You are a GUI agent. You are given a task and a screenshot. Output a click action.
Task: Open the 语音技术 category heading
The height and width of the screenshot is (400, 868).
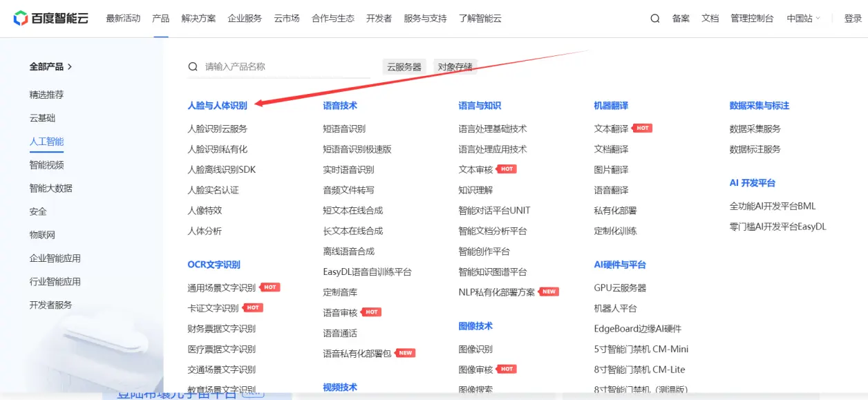tap(340, 106)
